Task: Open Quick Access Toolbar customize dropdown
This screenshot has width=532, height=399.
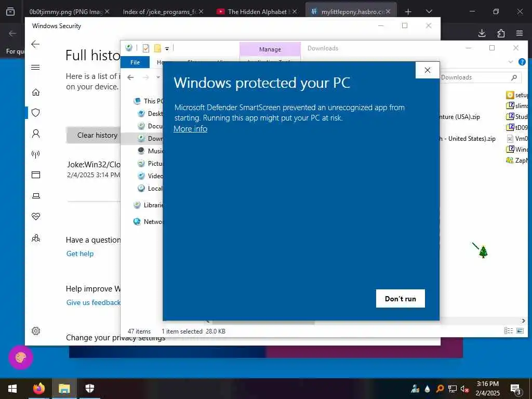Action: 167,48
